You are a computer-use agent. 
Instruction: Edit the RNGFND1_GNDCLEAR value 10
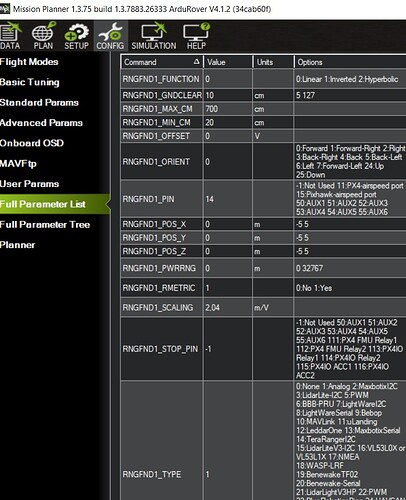[x=228, y=95]
